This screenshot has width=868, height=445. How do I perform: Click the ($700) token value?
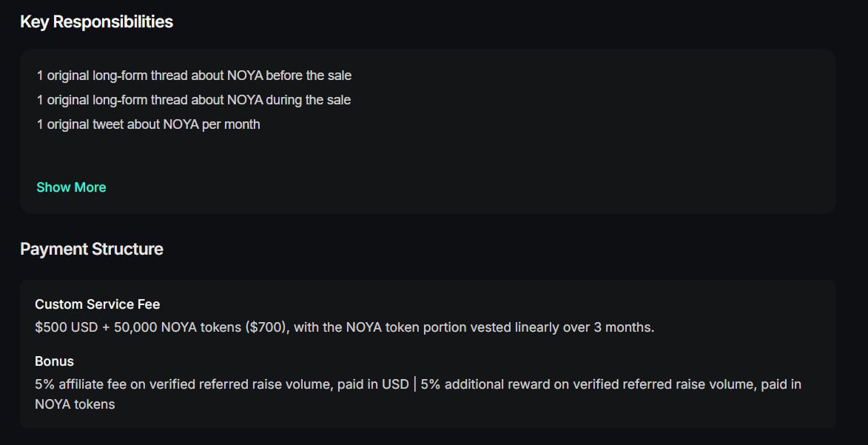(x=266, y=327)
